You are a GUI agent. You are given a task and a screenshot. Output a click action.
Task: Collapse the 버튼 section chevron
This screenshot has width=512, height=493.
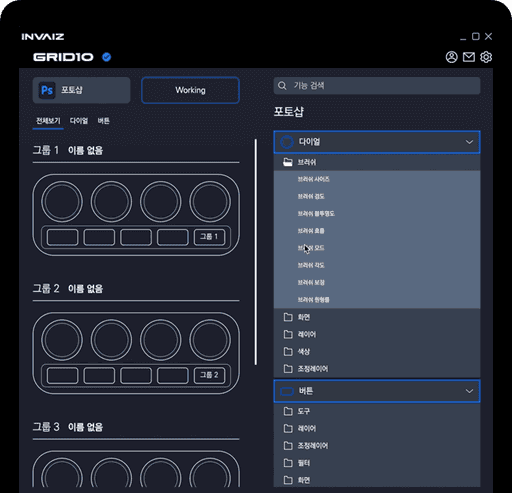[469, 391]
